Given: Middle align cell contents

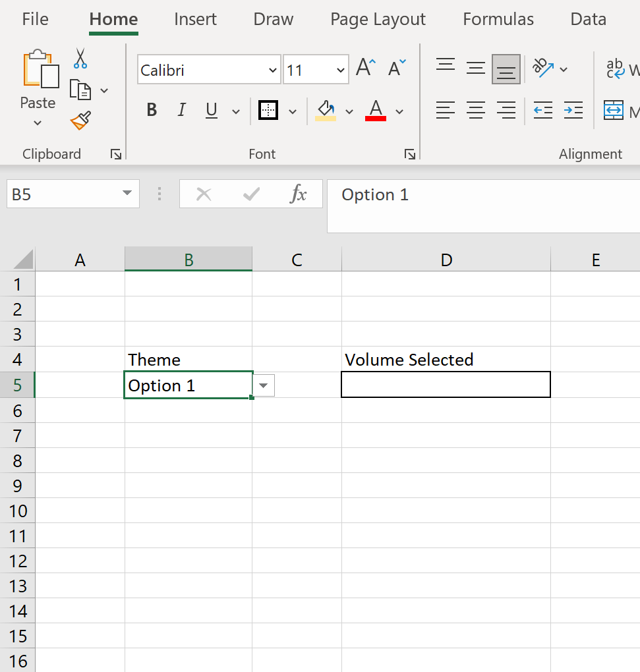Looking at the screenshot, I should 476,68.
